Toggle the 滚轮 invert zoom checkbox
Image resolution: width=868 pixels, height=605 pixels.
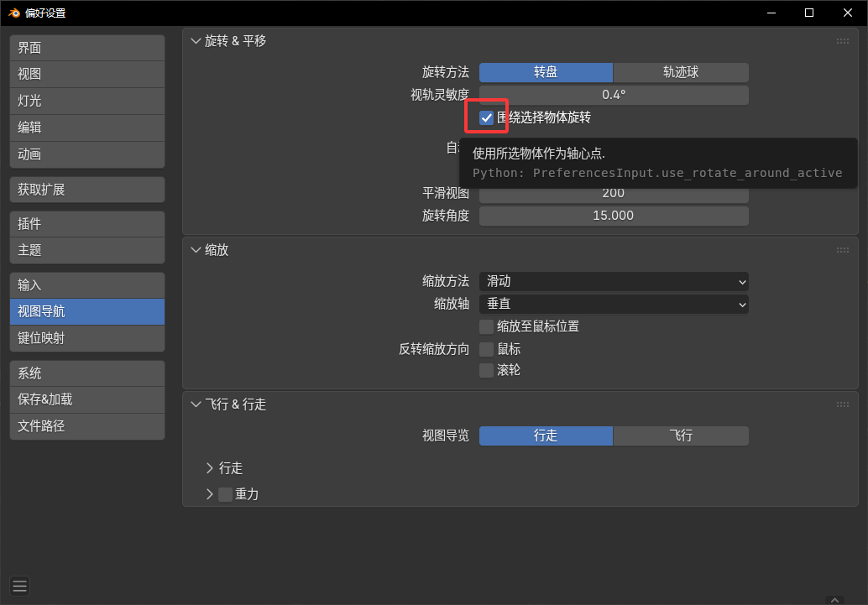click(x=487, y=370)
